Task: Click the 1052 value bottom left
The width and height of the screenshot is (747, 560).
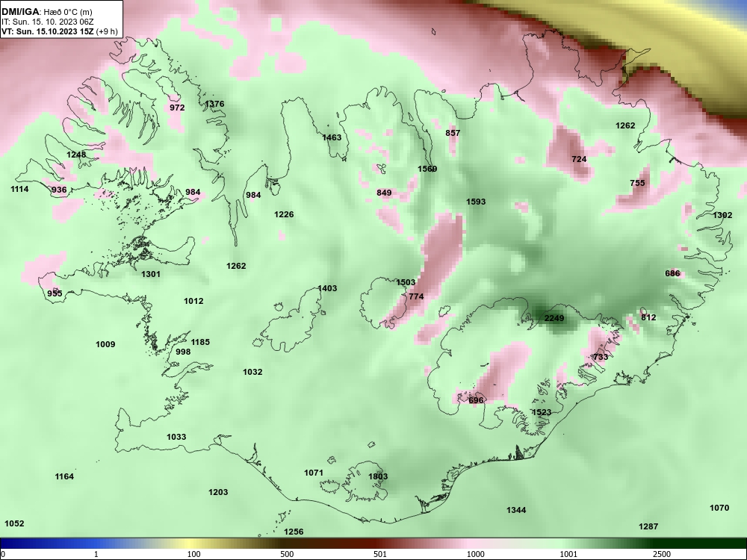Action: click(x=14, y=523)
